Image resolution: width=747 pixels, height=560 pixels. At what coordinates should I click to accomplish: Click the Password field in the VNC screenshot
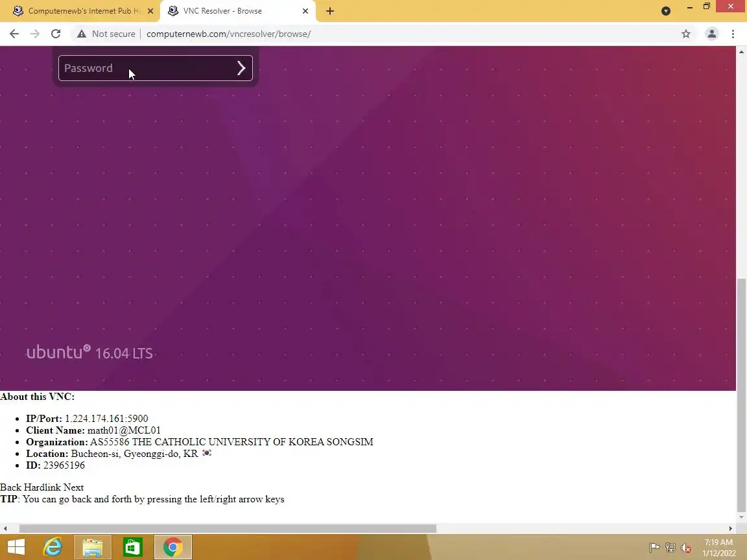coord(156,68)
